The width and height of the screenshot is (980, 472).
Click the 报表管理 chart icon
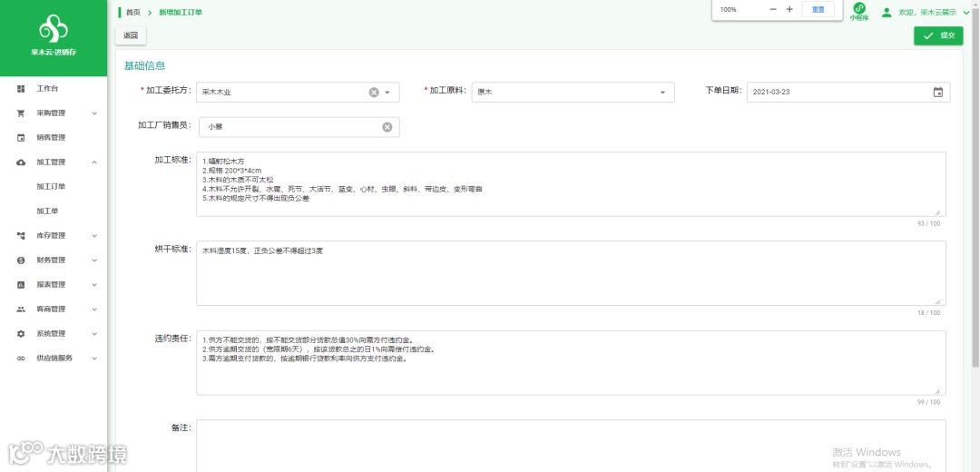tap(21, 284)
